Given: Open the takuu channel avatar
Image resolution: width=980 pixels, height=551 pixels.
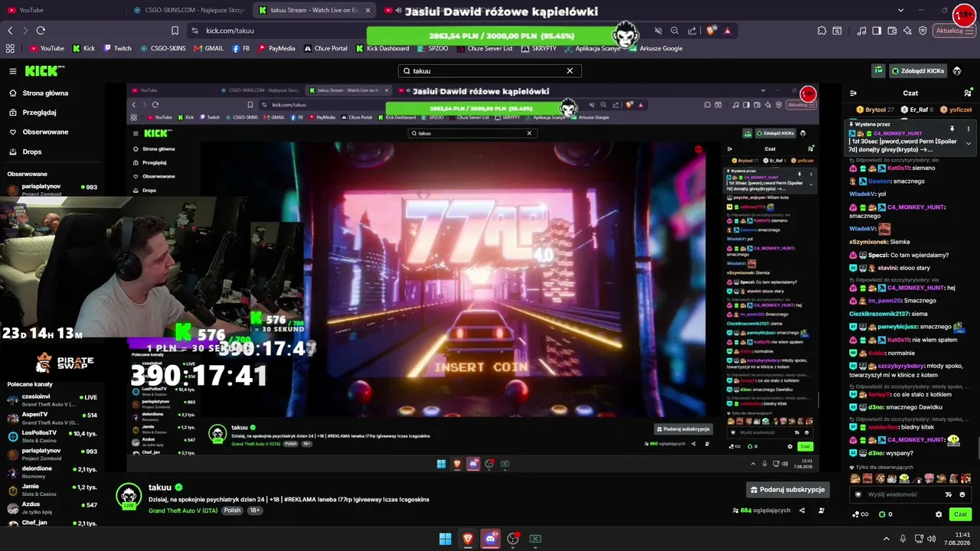Looking at the screenshot, I should [129, 495].
